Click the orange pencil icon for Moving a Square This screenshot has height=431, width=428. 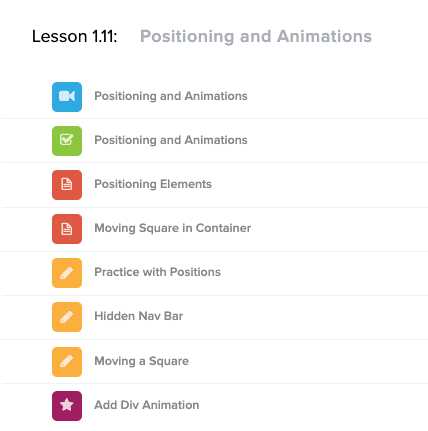point(67,362)
